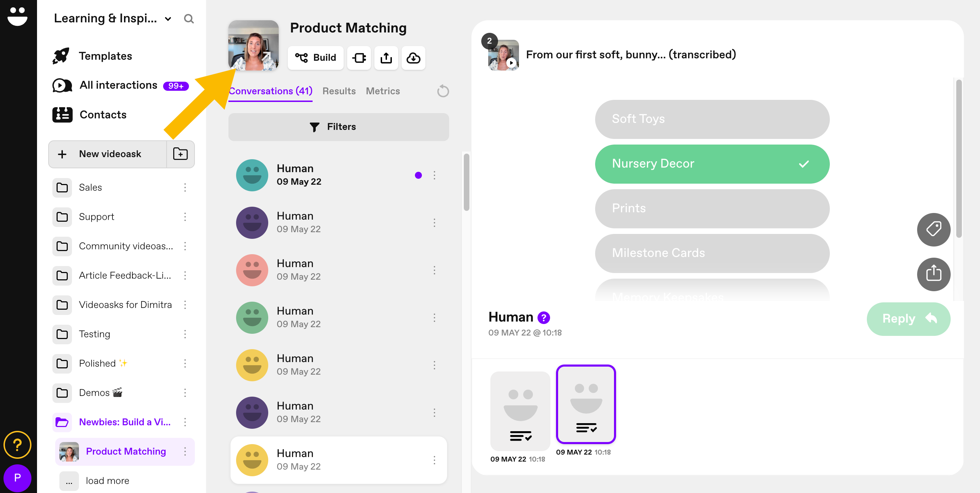Click the response panel vertical scrollbar

[x=959, y=158]
